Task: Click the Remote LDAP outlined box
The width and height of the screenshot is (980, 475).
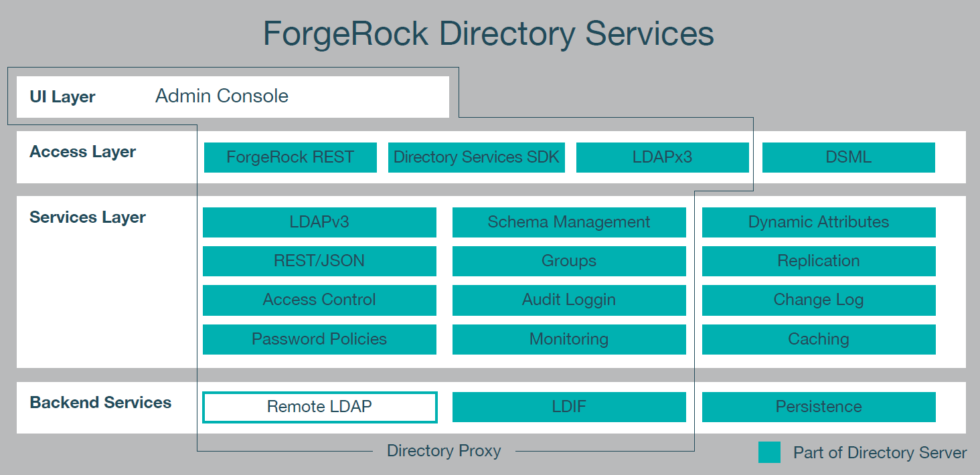Action: click(x=319, y=407)
